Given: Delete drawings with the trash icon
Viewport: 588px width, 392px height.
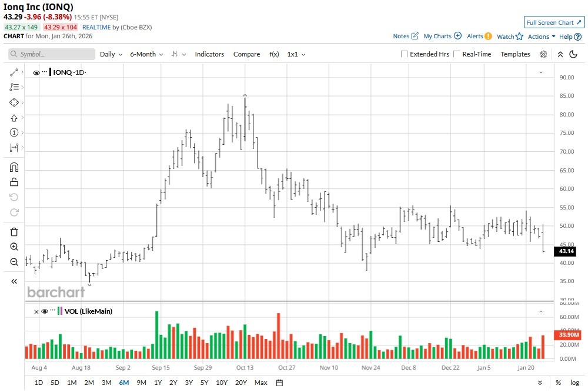Looking at the screenshot, I should [14, 232].
